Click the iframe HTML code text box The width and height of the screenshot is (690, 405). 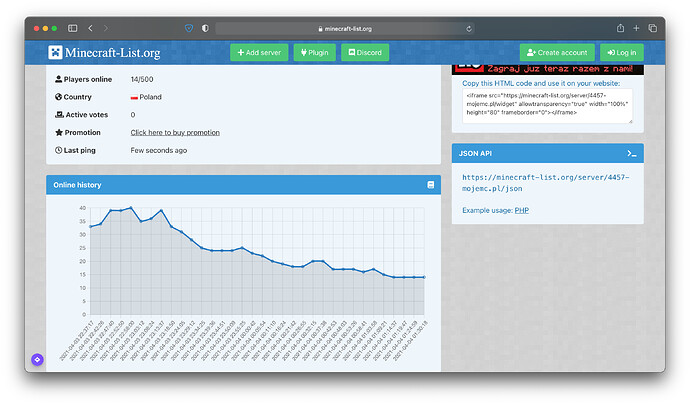click(x=547, y=106)
